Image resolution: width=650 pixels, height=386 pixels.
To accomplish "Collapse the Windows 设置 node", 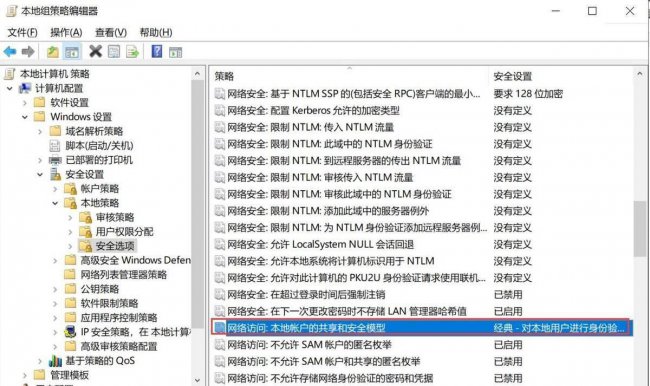I will [25, 117].
